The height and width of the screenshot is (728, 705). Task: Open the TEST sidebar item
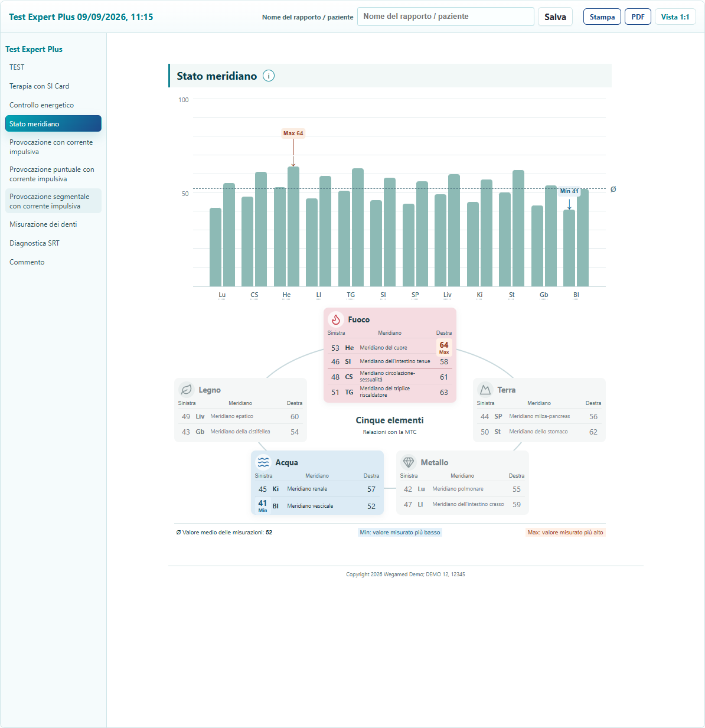coord(53,67)
